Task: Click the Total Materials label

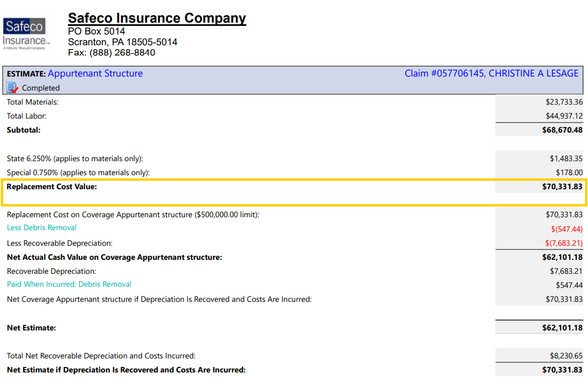Action: [x=33, y=102]
